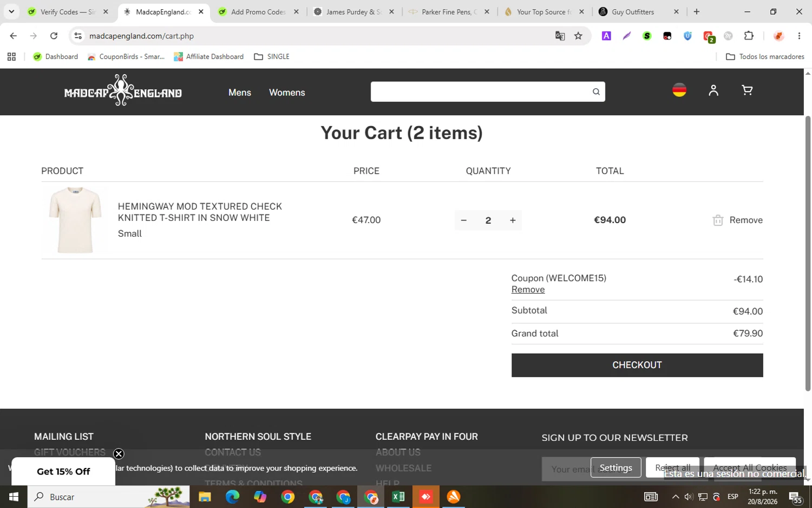Viewport: 812px width, 508px height.
Task: Click the -€14.10 coupon discount
Action: pos(748,279)
